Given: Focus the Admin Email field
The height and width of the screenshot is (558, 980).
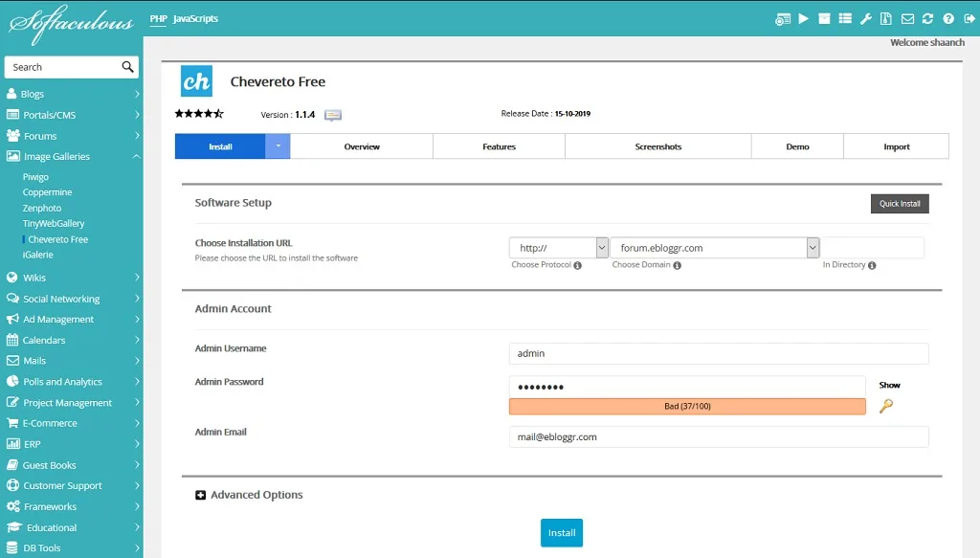Looking at the screenshot, I should coord(719,436).
